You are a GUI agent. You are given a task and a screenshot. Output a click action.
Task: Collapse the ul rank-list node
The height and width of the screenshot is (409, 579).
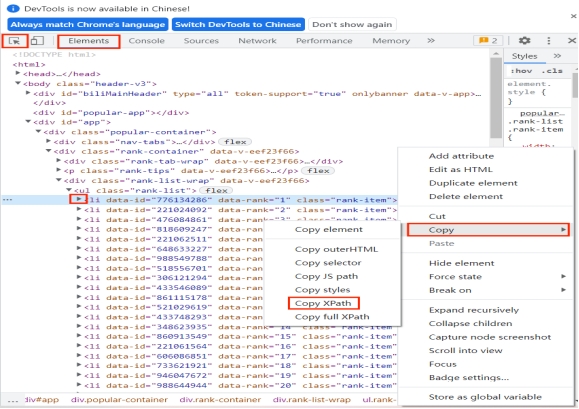69,190
